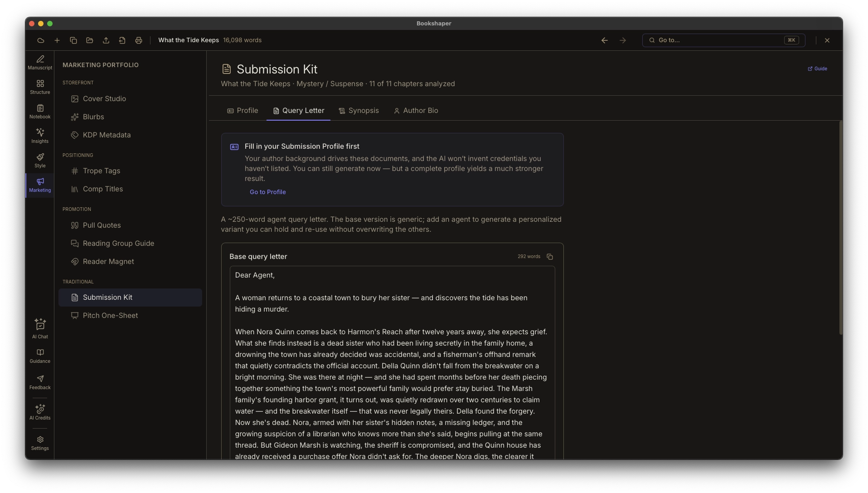Select the Marketing section in sidebar
This screenshot has width=868, height=493.
[40, 185]
